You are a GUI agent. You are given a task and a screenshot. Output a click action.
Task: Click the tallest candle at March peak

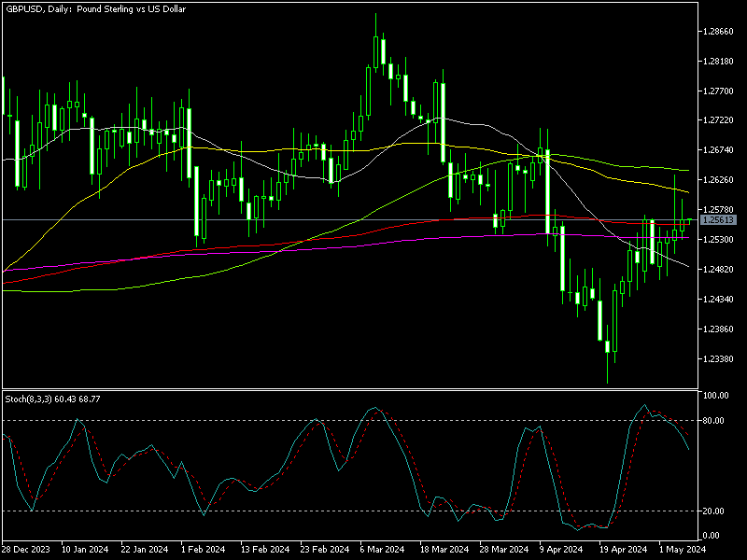375,51
